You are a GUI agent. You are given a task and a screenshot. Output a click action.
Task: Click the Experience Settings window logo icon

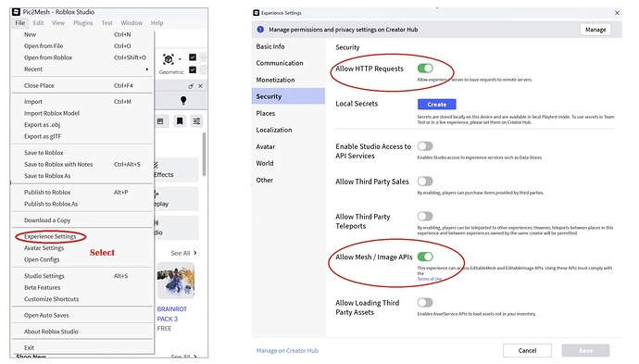[x=257, y=13]
